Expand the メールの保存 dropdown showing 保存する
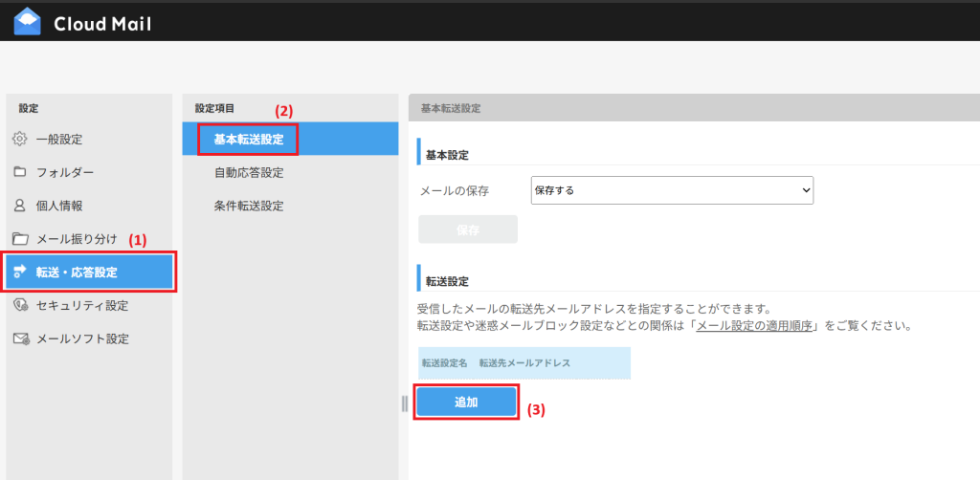 [x=671, y=190]
